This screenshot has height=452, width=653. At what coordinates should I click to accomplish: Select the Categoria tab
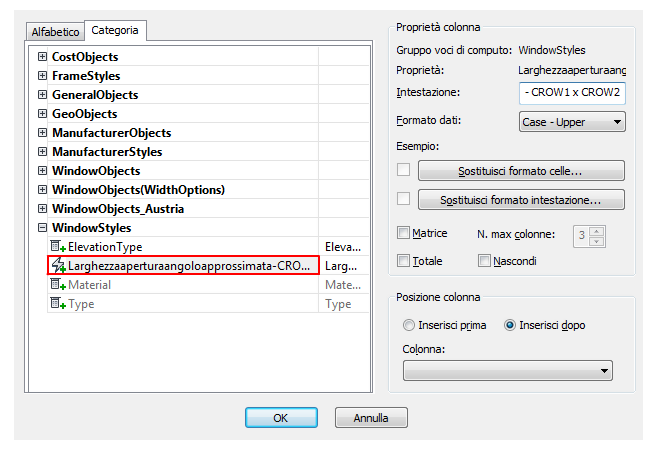(x=115, y=30)
